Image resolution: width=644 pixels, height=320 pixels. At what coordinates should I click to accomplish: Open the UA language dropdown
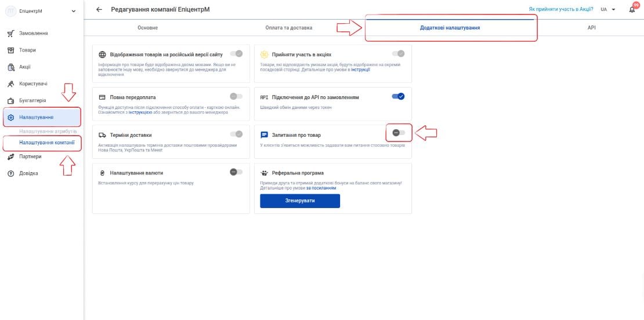point(608,9)
